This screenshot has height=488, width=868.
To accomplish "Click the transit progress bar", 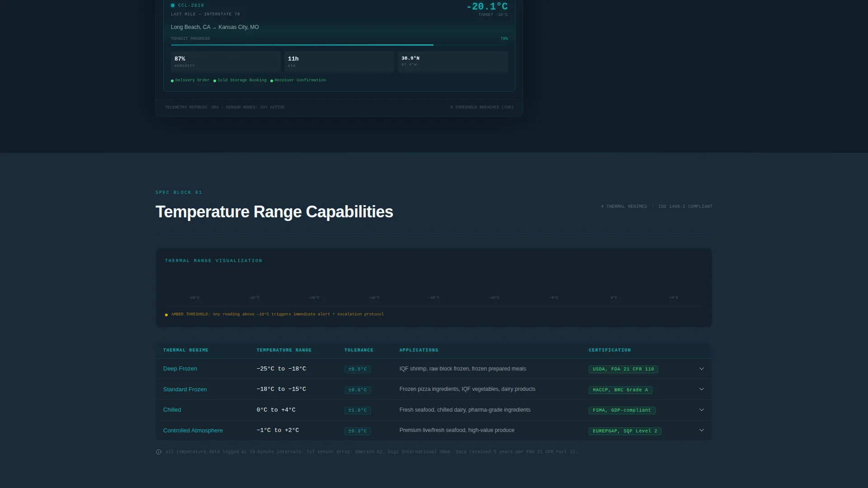I will pos(339,45).
